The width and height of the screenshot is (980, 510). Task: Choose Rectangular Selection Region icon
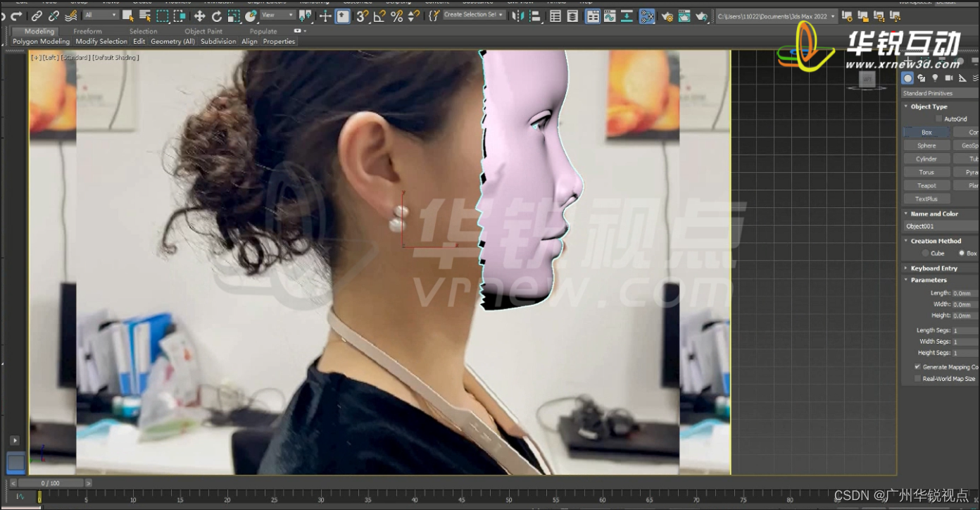[162, 15]
